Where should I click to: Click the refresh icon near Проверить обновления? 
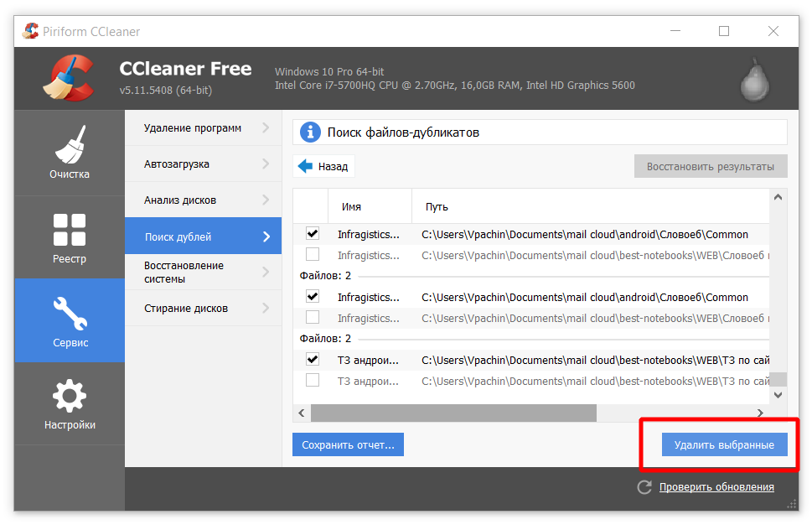(644, 487)
